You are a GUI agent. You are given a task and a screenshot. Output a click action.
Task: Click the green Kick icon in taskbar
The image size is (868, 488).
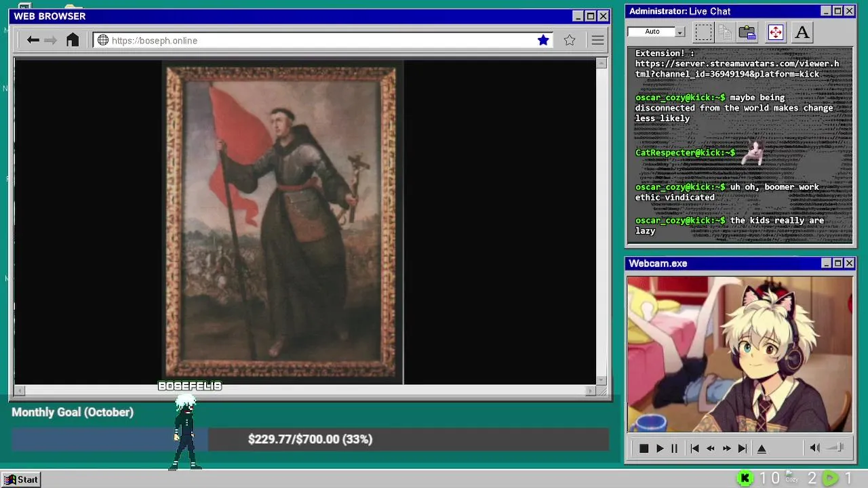click(745, 479)
